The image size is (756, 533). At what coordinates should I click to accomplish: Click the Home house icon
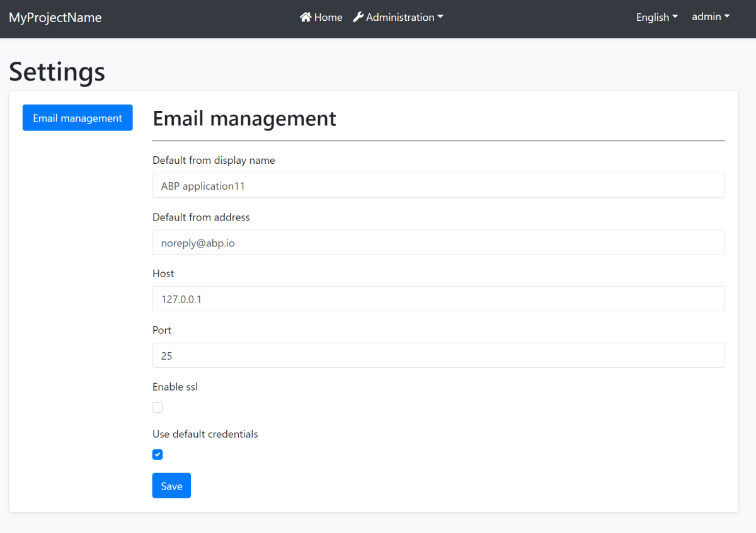tap(306, 17)
